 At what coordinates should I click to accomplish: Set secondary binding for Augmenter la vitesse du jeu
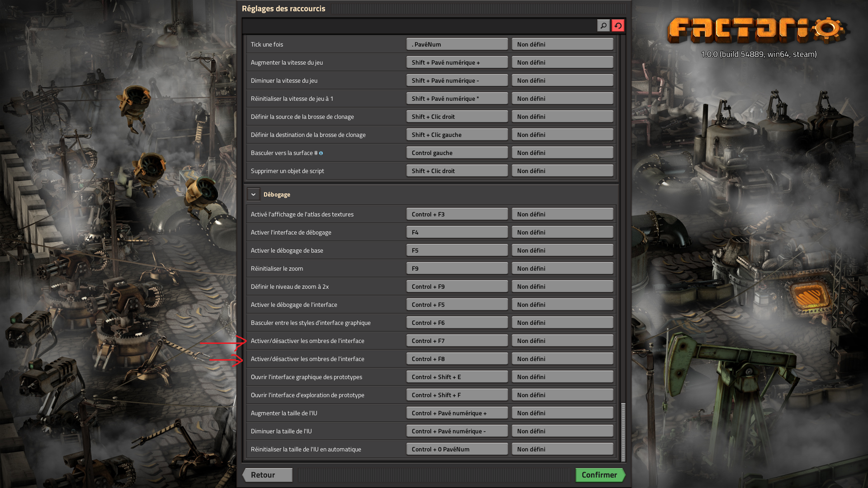point(562,62)
